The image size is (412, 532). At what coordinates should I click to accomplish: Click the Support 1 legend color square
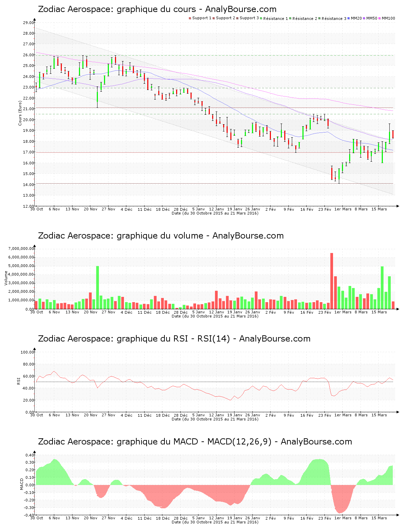[x=190, y=18]
